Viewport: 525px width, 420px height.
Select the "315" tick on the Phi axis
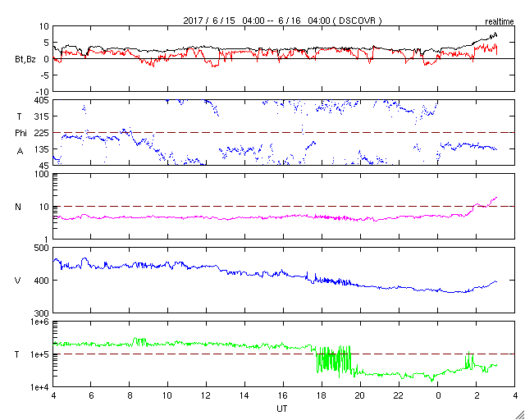42,116
